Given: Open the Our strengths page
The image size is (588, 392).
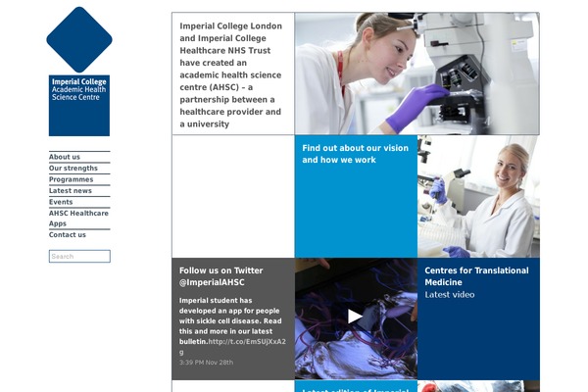Looking at the screenshot, I should [x=73, y=168].
